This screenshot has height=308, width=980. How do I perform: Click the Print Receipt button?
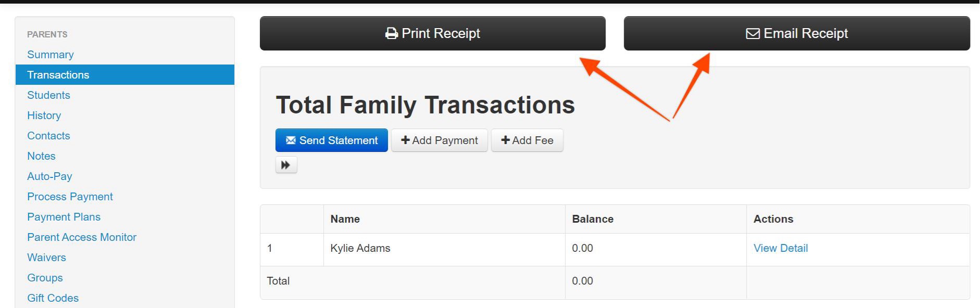tap(432, 33)
